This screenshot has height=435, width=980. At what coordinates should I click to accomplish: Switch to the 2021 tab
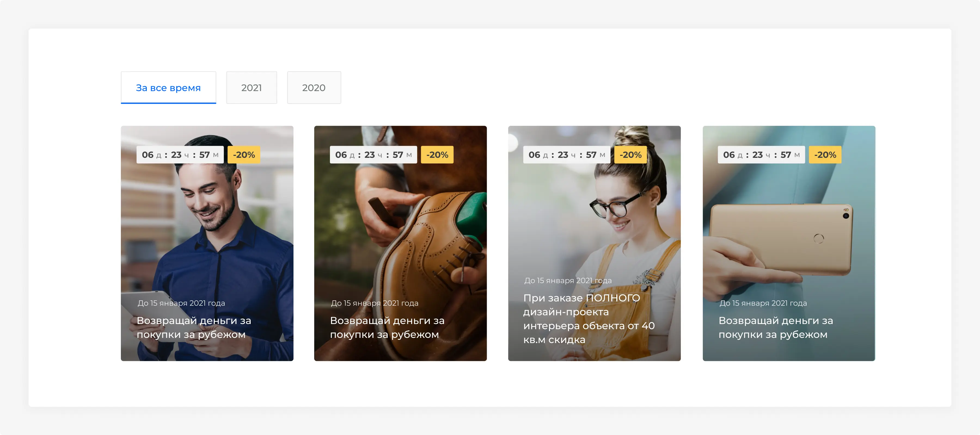252,87
